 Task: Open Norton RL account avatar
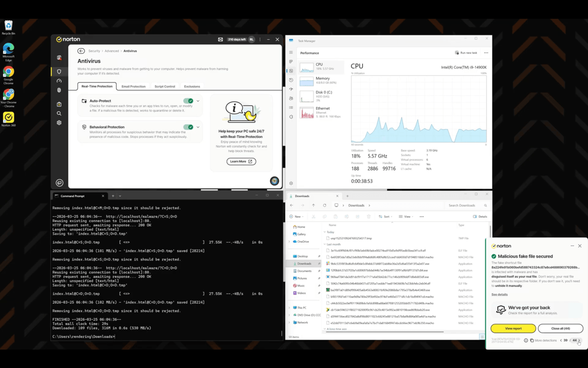coord(252,40)
